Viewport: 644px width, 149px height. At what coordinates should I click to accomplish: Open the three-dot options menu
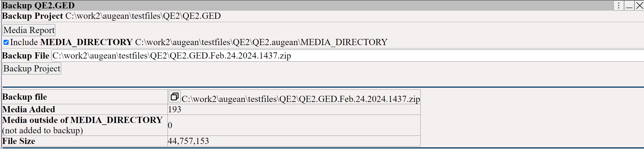coord(618,5)
